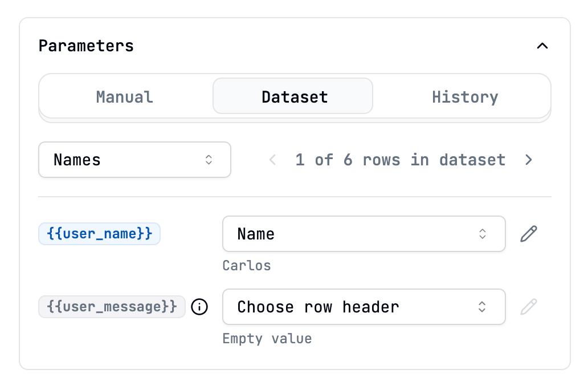This screenshot has width=588, height=390.
Task: Click the chevron inside Choose row header
Action: [482, 307]
